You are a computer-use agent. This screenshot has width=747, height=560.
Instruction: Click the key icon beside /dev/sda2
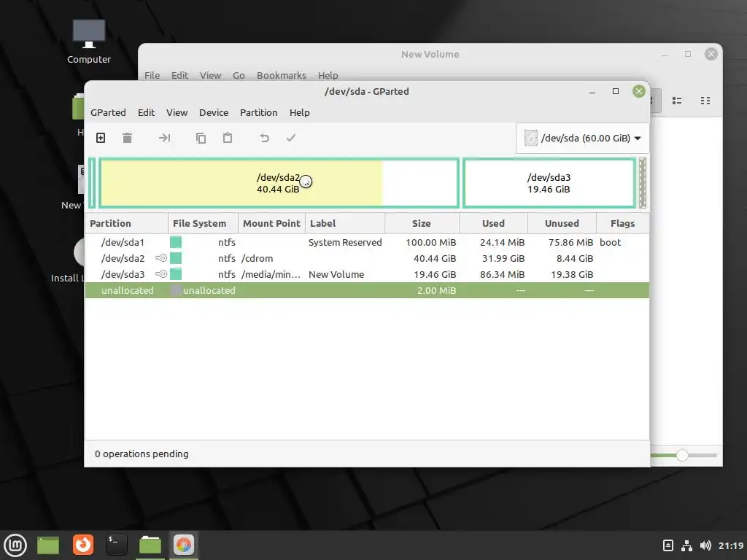[x=161, y=258]
